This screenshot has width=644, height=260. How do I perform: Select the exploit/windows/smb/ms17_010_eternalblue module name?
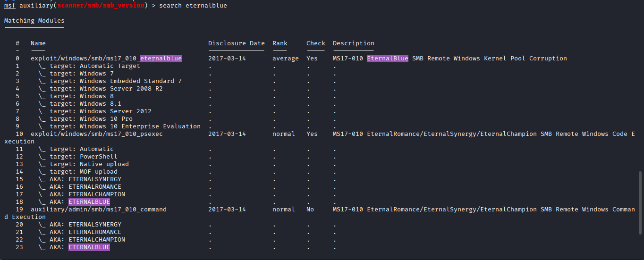[x=106, y=59]
